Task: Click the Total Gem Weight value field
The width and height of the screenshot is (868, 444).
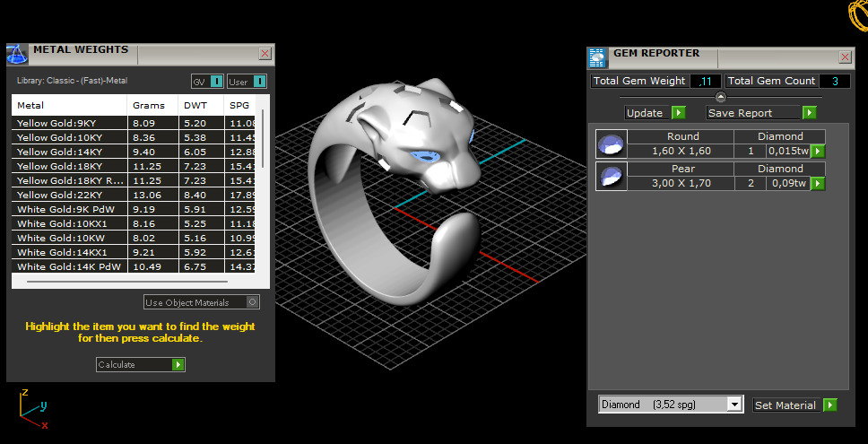Action: click(705, 82)
